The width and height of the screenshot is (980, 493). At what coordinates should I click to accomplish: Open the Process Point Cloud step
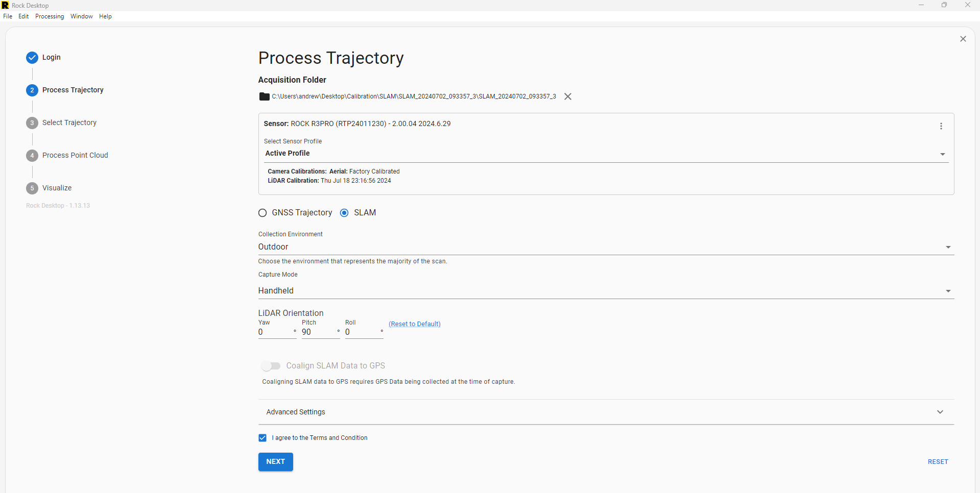(x=32, y=155)
